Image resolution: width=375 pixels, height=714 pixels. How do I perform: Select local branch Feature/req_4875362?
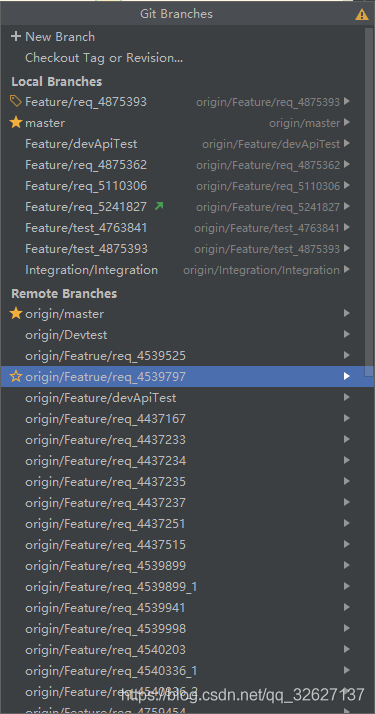(86, 165)
